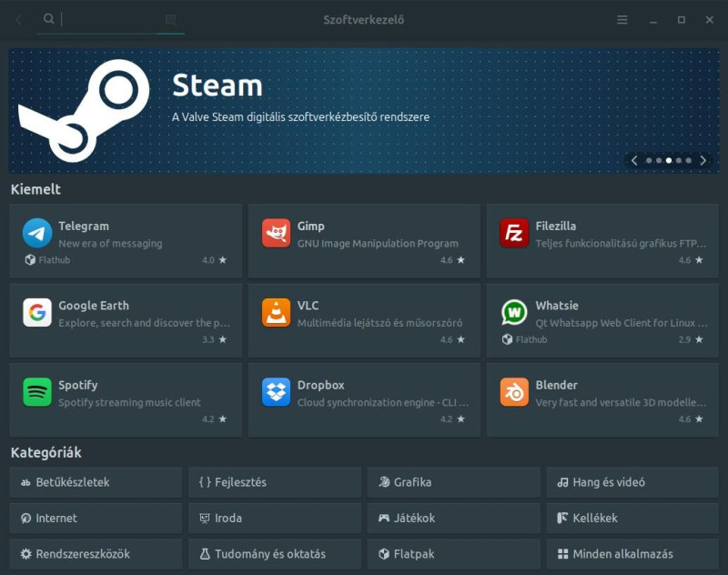The image size is (728, 575).
Task: Click the Google Earth app icon
Action: click(x=37, y=312)
